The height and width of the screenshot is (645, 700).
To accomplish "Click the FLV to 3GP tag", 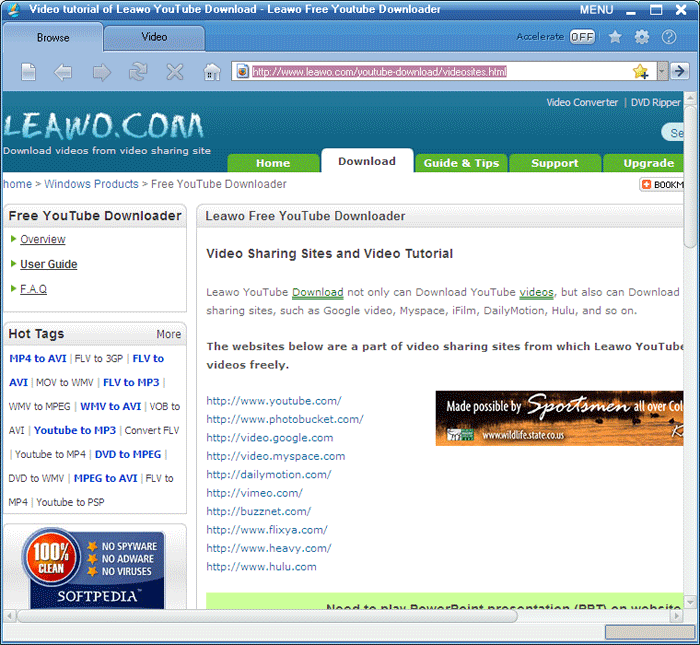I will (x=99, y=358).
